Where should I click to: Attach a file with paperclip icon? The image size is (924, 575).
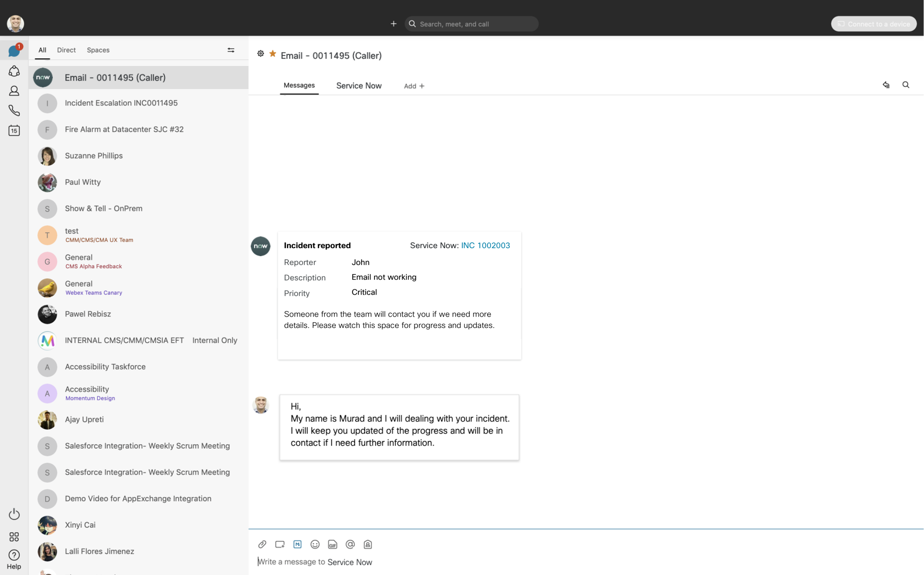pos(262,545)
